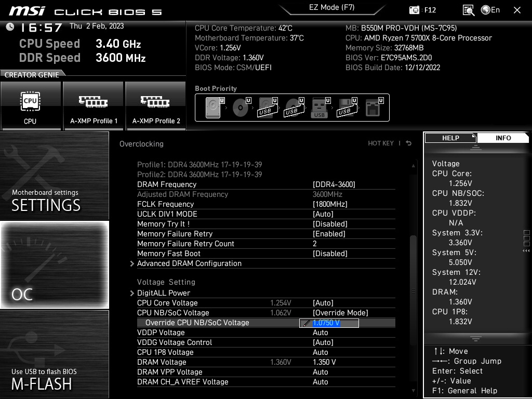Image resolution: width=532 pixels, height=399 pixels.
Task: Close the BIOS with the X button
Action: pyautogui.click(x=517, y=10)
